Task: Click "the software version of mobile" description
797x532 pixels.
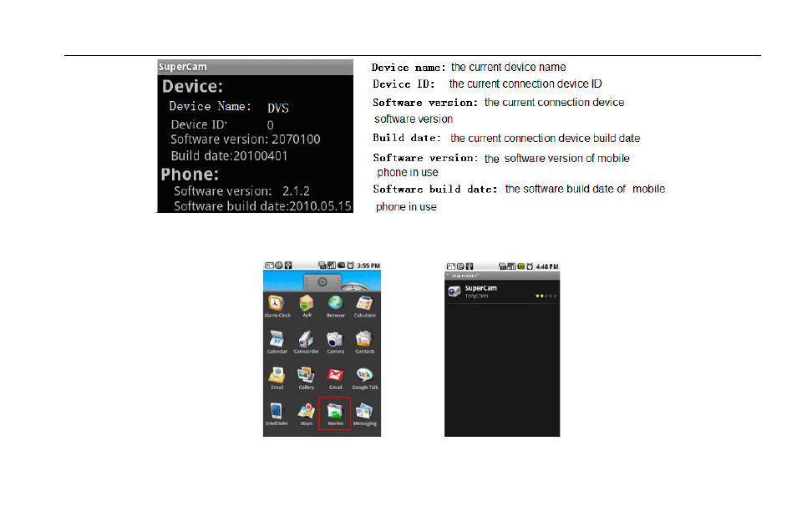Action: point(557,159)
